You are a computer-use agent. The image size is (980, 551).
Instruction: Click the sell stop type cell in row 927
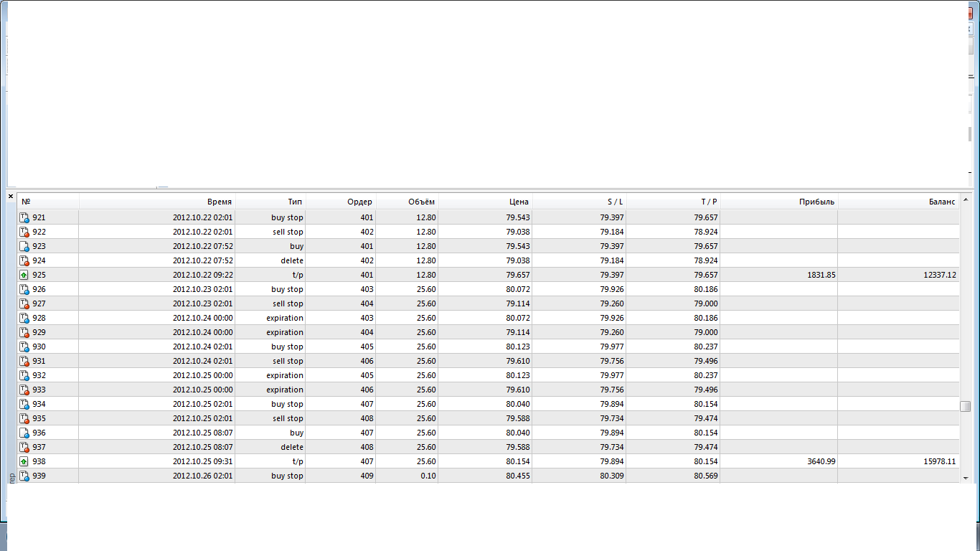point(270,303)
